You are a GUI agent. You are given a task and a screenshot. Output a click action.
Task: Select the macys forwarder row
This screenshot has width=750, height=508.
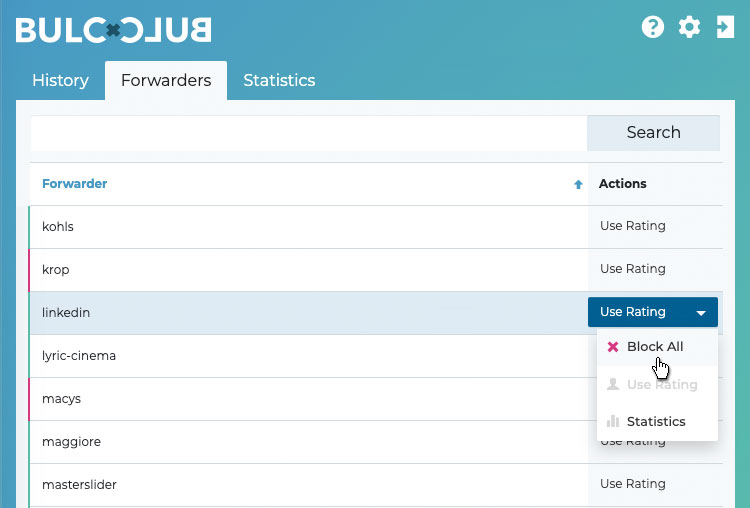tap(300, 399)
